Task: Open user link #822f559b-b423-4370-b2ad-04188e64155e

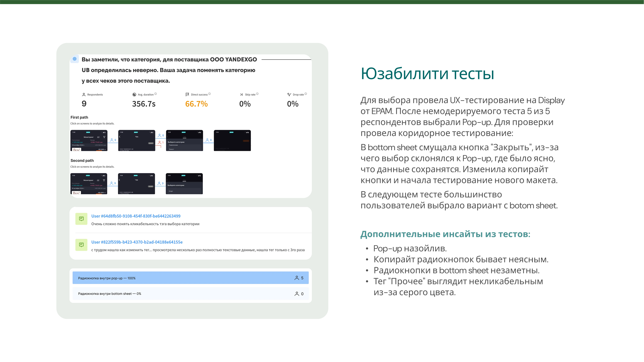Action: 137,242
